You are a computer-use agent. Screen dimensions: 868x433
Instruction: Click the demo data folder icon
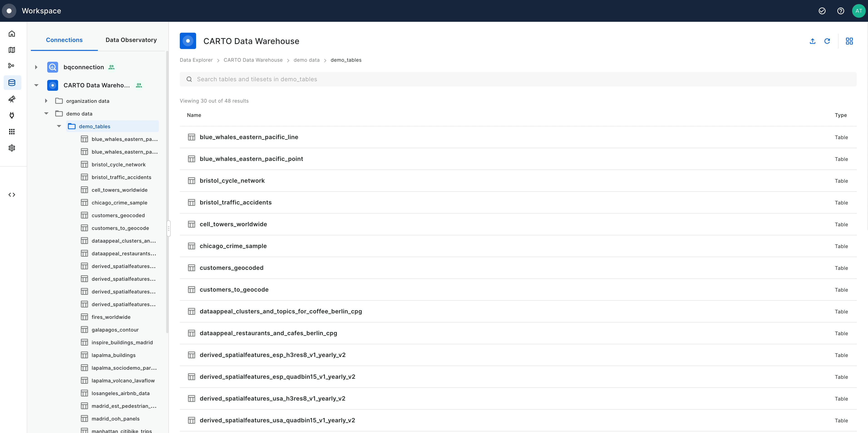pyautogui.click(x=59, y=113)
